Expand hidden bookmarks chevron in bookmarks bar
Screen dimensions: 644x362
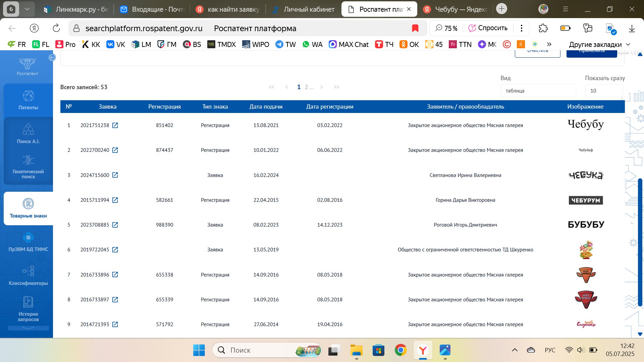point(549,44)
